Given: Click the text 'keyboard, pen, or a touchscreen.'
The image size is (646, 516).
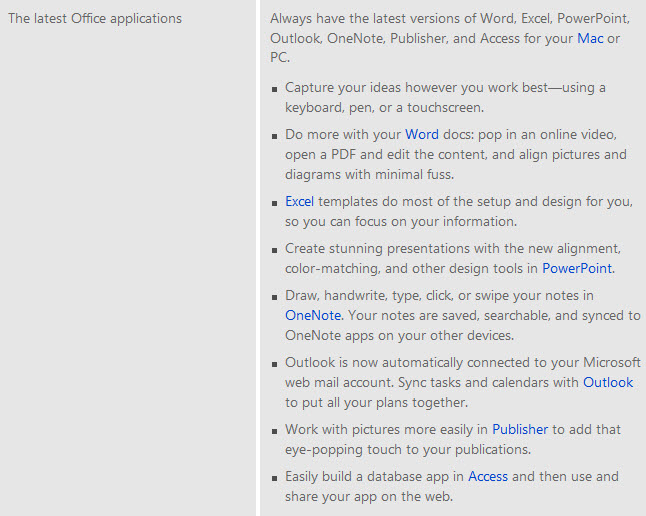Looking at the screenshot, I should pos(384,108).
